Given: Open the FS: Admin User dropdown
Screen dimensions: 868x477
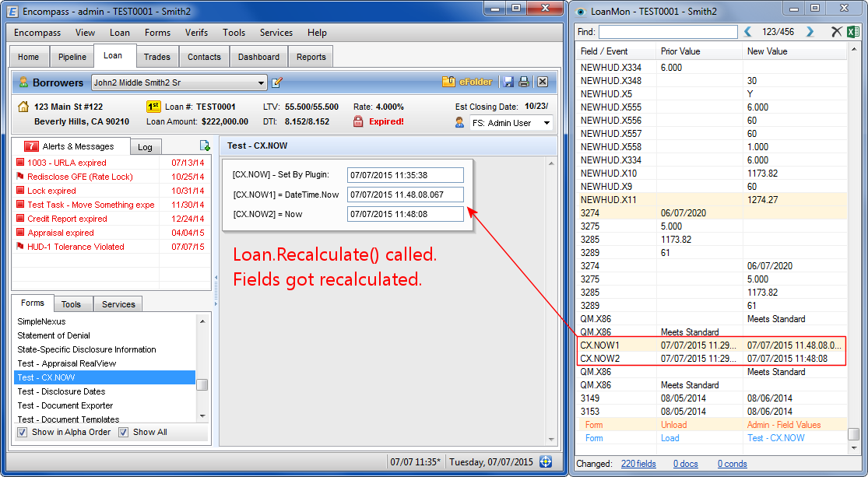Looking at the screenshot, I should [x=547, y=123].
